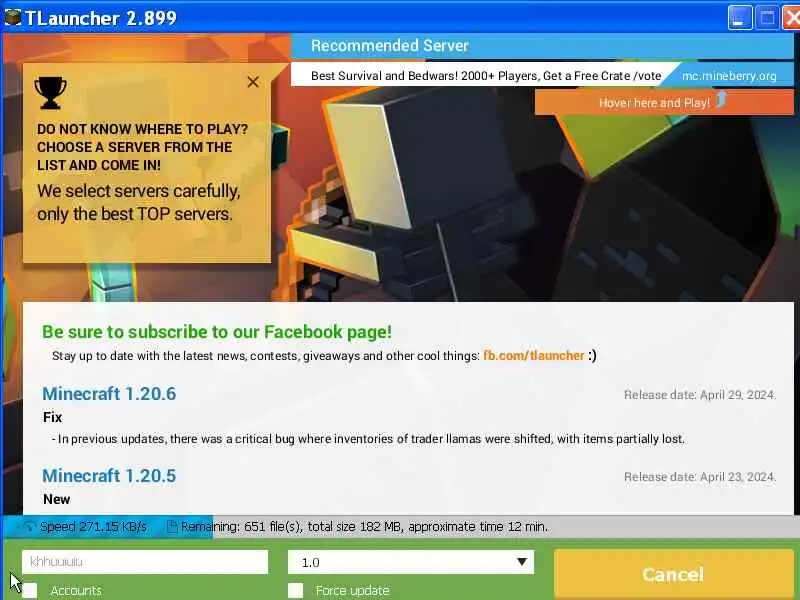Click the trader llamas bug fix note
Viewport: 800px width, 600px height.
[x=368, y=439]
